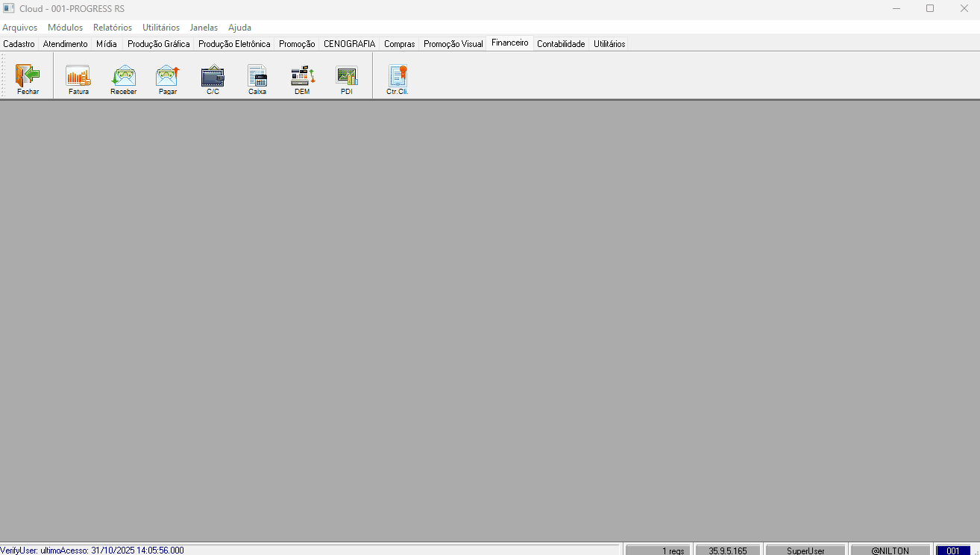Select the Produção Gráfica tab

click(158, 44)
